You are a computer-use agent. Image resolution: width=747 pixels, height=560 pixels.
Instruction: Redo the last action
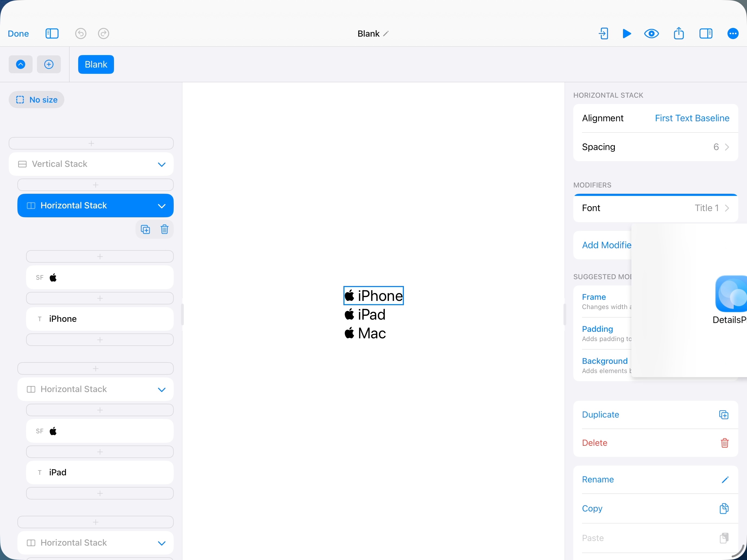(104, 34)
